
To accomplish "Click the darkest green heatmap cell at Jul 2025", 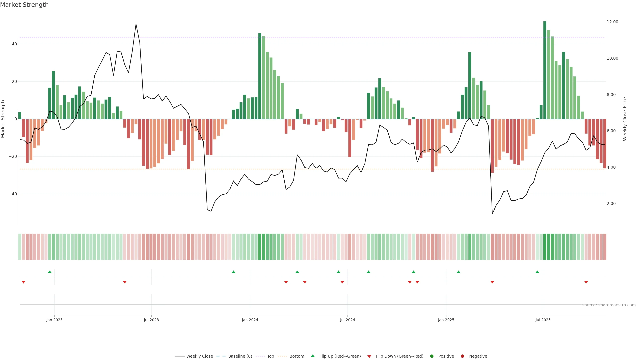I will coord(545,247).
